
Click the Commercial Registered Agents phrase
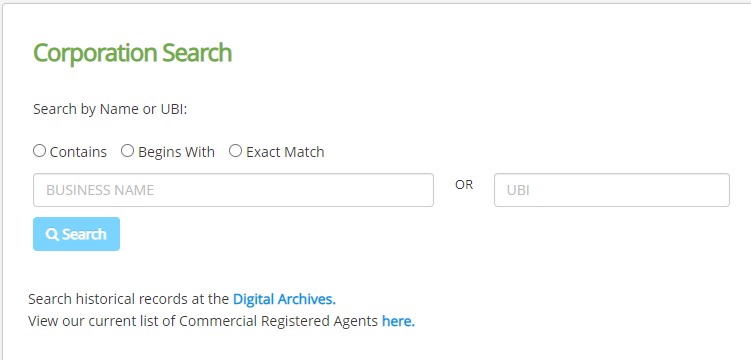coord(278,321)
